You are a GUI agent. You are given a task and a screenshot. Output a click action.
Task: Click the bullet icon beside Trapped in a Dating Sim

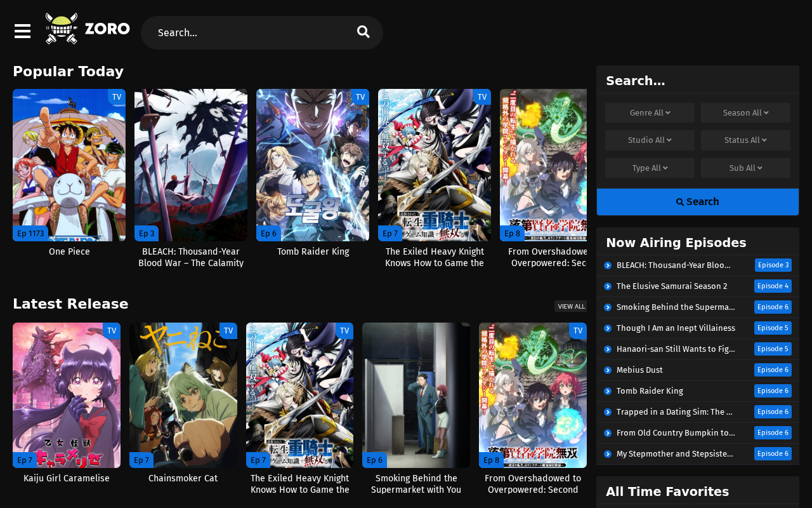[x=608, y=412]
